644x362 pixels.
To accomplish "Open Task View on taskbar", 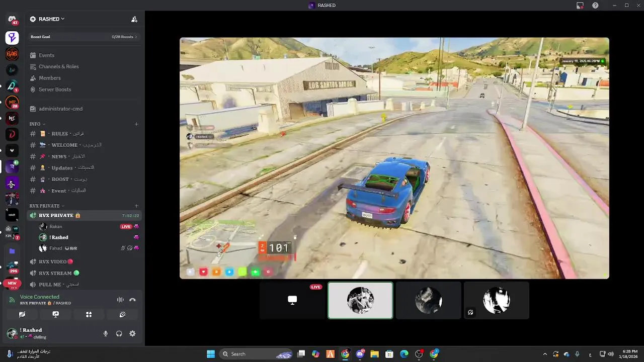I will click(x=301, y=354).
